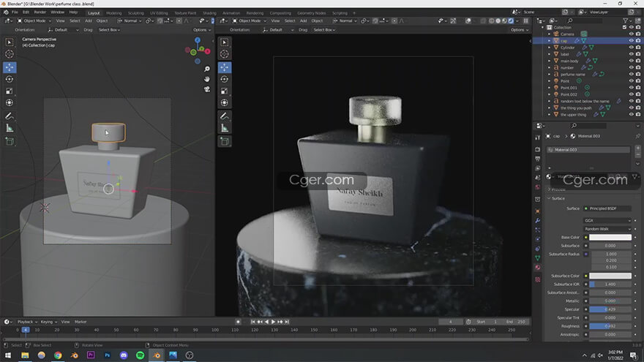The width and height of the screenshot is (644, 362).
Task: Open the Keying popover in timeline
Action: click(48, 322)
